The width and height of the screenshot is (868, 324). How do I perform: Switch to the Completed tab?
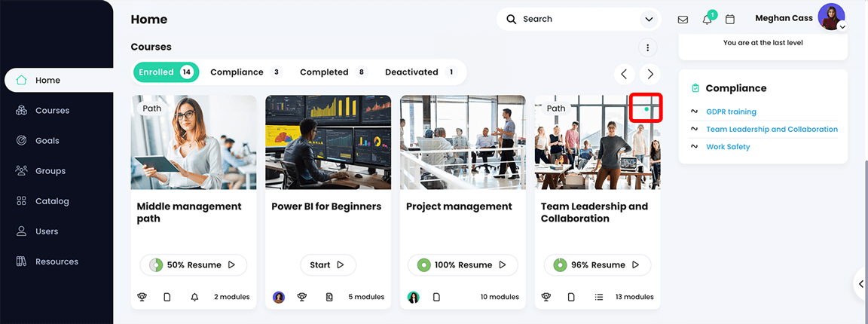tap(334, 72)
